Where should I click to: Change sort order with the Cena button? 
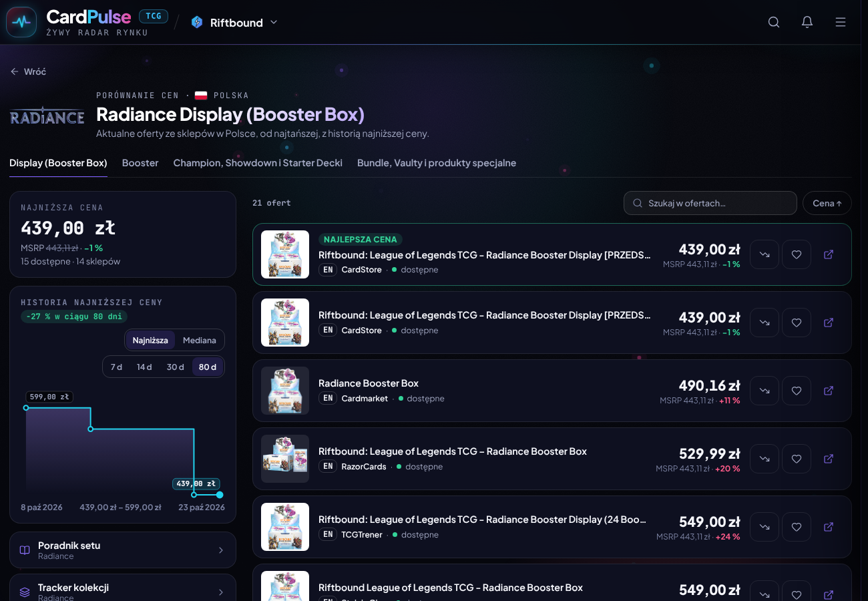tap(827, 203)
